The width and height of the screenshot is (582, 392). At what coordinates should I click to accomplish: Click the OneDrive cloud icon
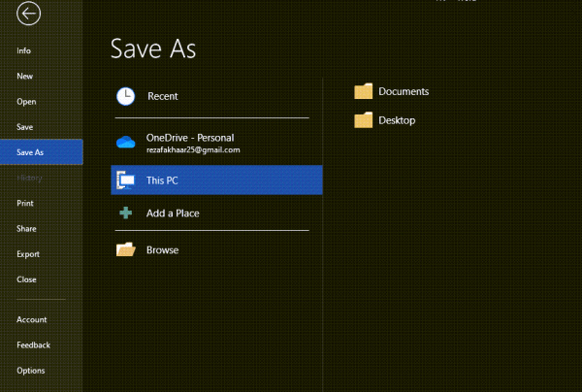pos(126,143)
